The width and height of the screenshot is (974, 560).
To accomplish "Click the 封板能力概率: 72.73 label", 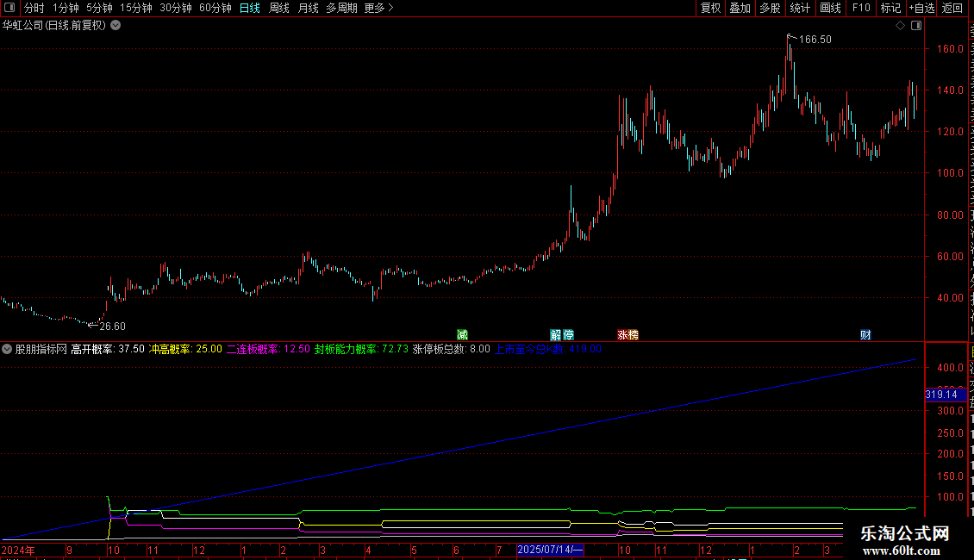I will coord(361,349).
